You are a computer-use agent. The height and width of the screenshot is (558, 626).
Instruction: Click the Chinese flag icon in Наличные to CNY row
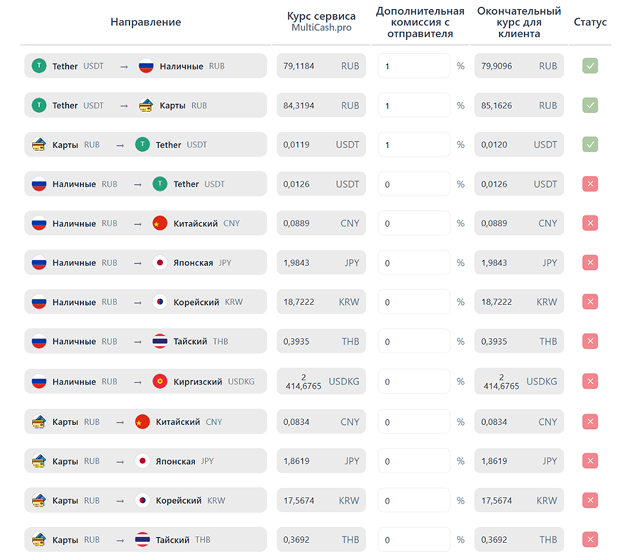[x=160, y=224]
